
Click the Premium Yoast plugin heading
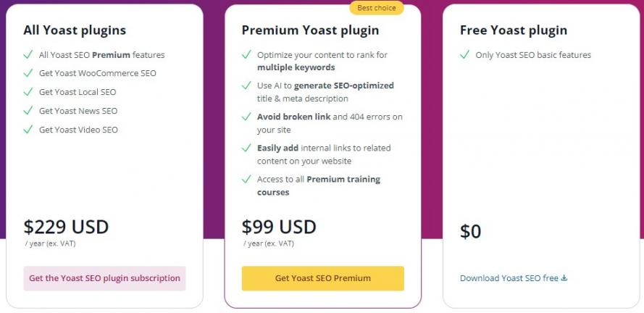(x=310, y=30)
